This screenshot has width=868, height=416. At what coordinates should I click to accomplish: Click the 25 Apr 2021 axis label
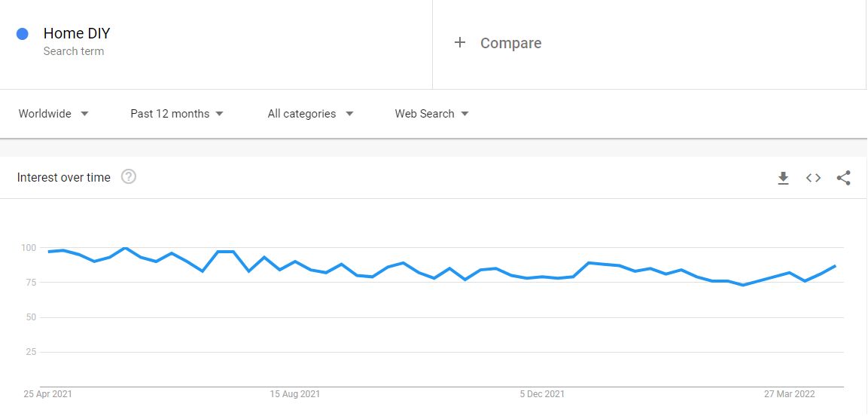click(x=48, y=393)
